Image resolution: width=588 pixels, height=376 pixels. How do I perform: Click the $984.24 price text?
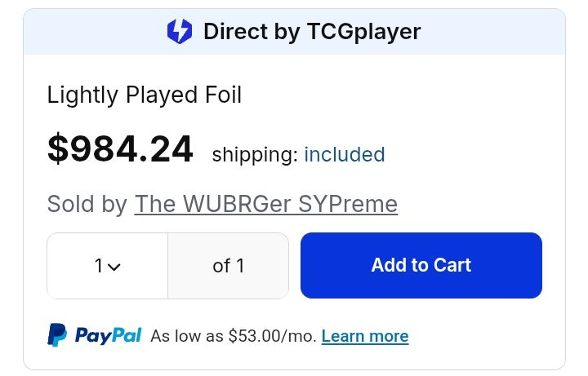coord(120,149)
